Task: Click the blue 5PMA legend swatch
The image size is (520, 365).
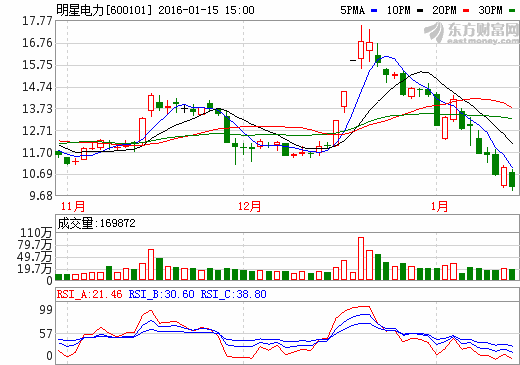Action: pos(374,11)
